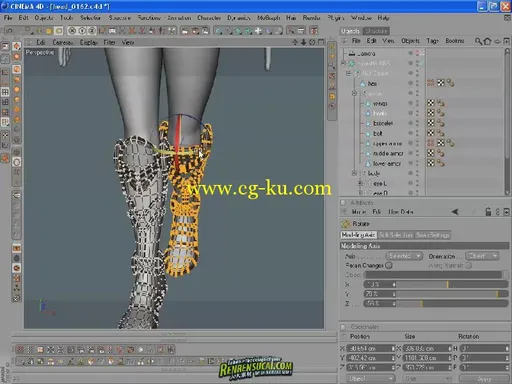This screenshot has width=512, height=384.
Task: Click the home icon in Objects manager
Action: coord(487,41)
